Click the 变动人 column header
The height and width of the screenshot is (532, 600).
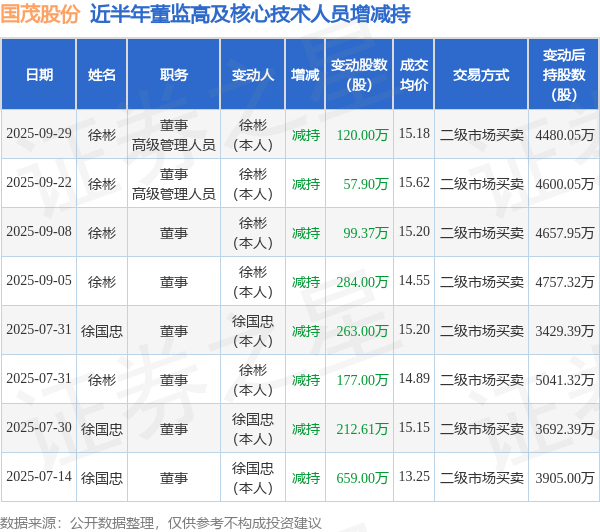[253, 75]
